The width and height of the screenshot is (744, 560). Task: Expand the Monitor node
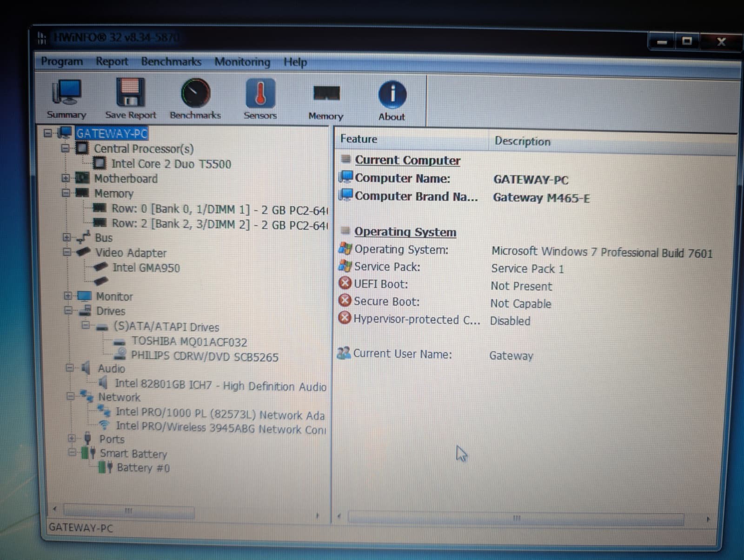68,296
